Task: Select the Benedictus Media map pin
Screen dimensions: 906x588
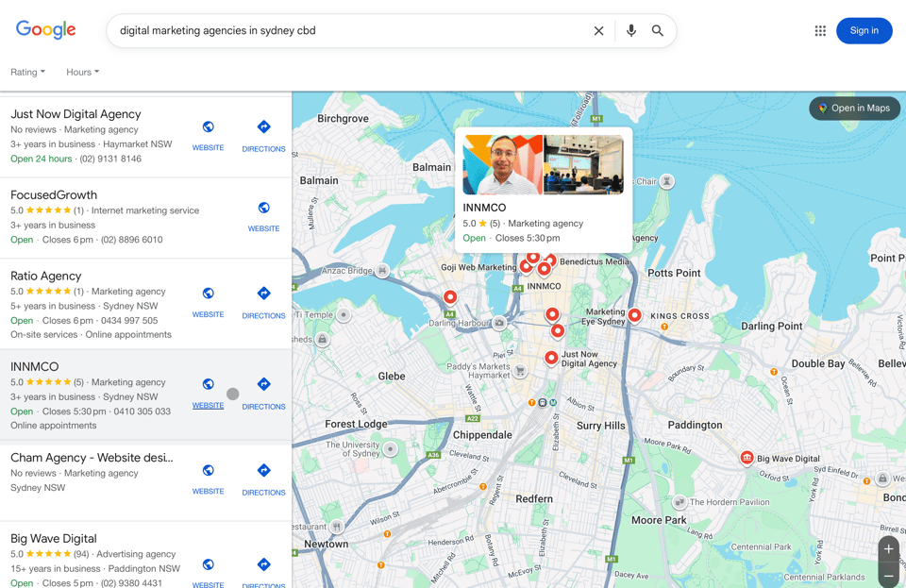Action: tap(550, 260)
